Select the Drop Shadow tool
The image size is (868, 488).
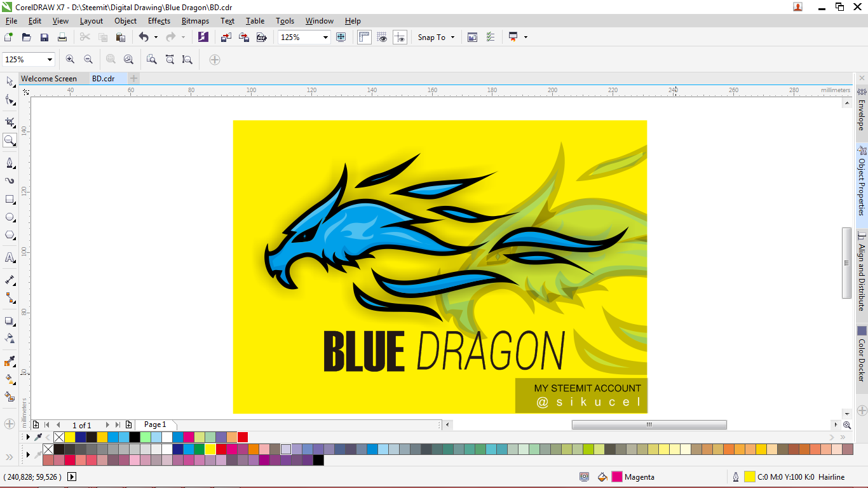point(10,321)
